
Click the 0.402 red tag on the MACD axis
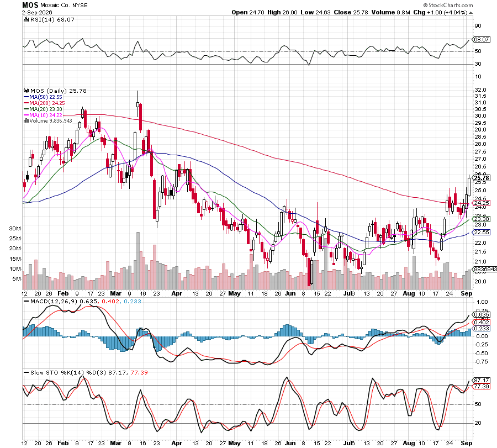pos(481,323)
